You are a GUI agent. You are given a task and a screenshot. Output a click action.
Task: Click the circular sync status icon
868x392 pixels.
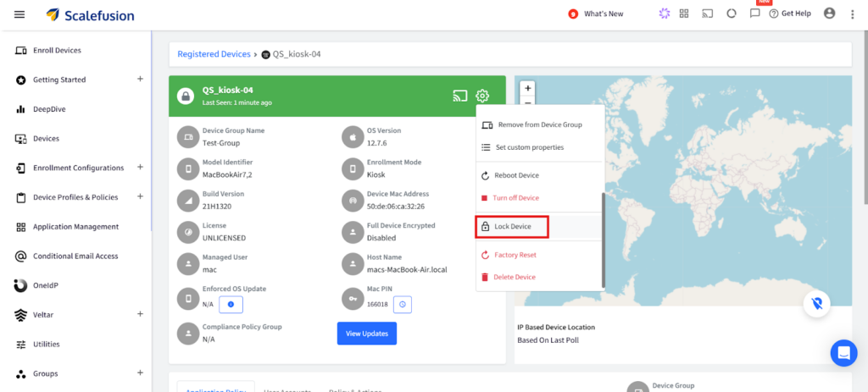point(732,14)
